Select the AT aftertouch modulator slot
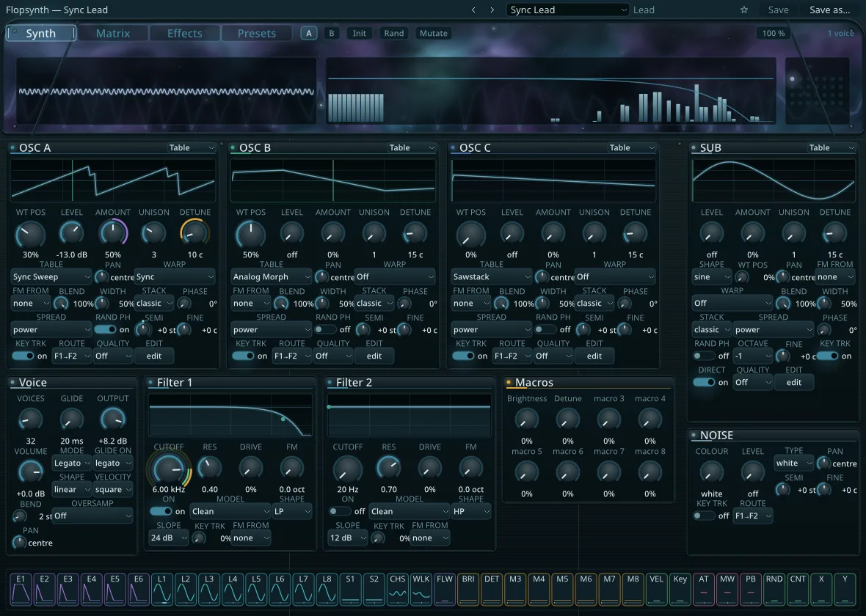866x616 pixels. (x=704, y=588)
